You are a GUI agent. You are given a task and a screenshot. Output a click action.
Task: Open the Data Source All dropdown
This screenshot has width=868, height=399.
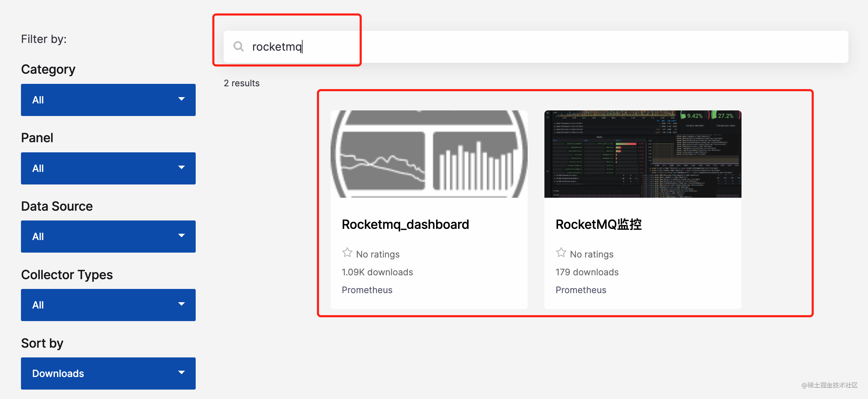click(x=108, y=237)
